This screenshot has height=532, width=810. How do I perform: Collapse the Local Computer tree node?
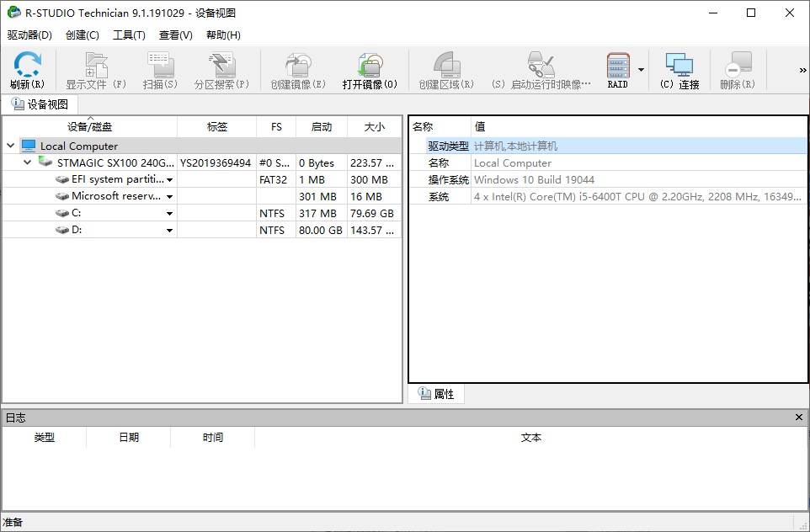[10, 146]
